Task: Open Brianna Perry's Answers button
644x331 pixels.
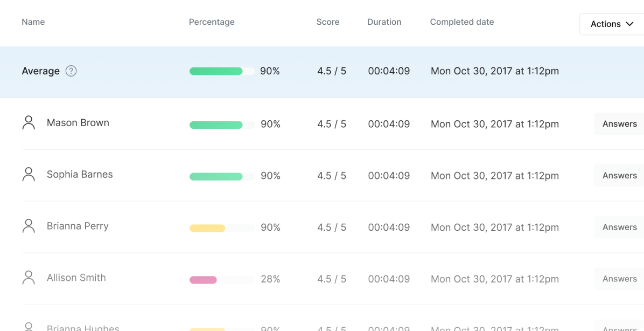Action: click(619, 227)
